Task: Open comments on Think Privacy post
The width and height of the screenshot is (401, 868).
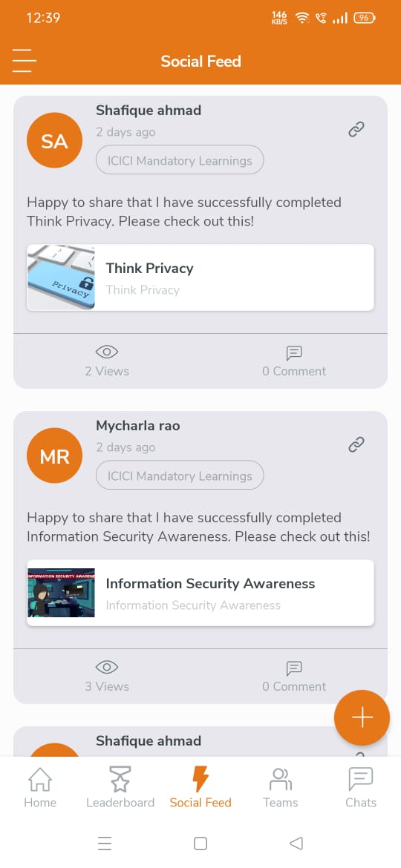Action: point(294,361)
